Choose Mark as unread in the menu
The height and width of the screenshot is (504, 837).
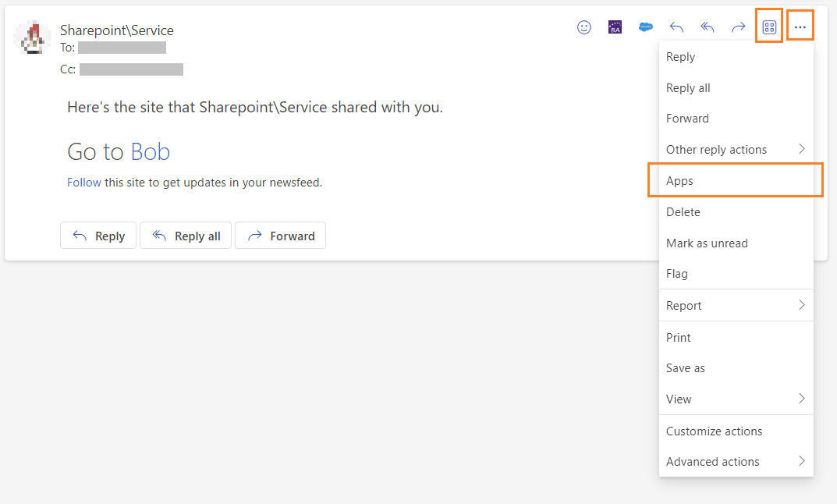707,243
